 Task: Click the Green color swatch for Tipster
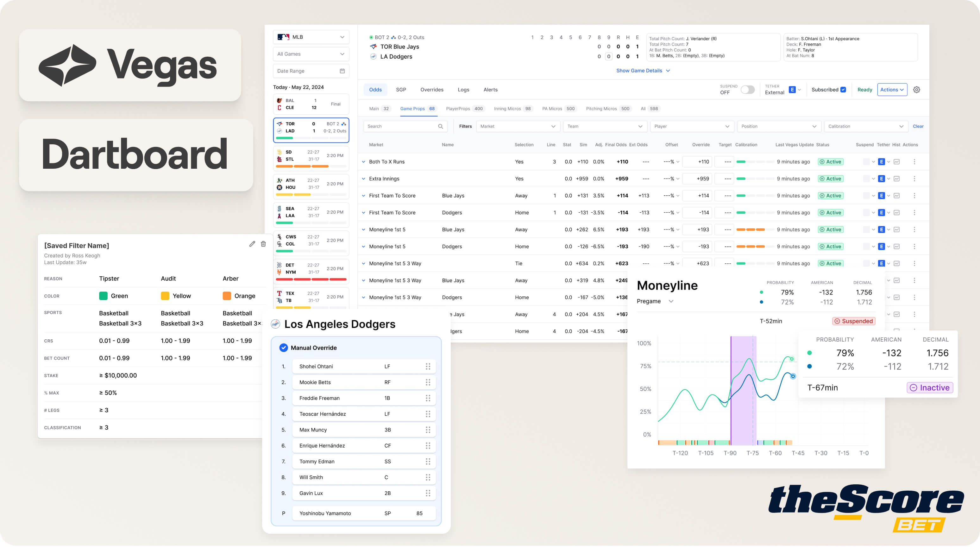(x=103, y=296)
